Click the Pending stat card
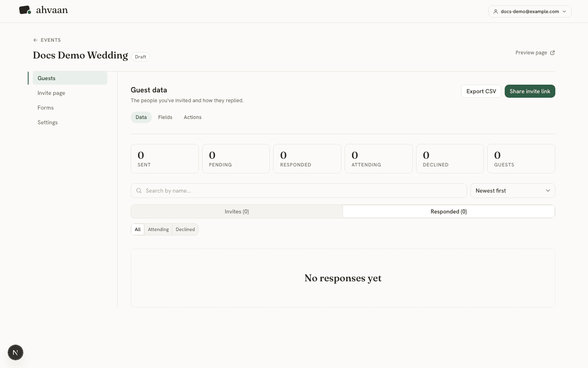The height and width of the screenshot is (368, 588). coord(236,159)
